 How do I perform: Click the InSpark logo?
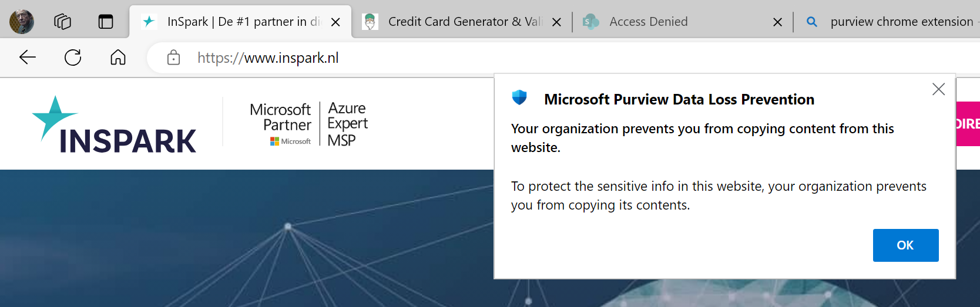click(x=115, y=126)
